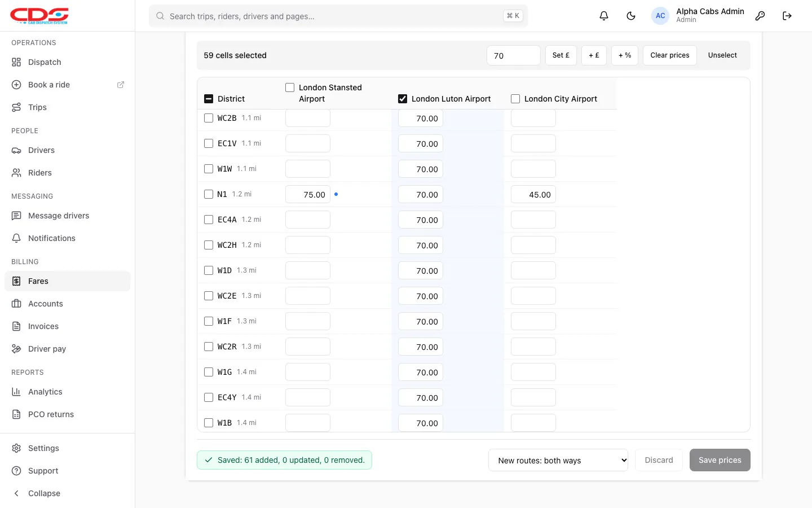The height and width of the screenshot is (508, 812).
Task: Click the Dispatch grid icon in sidebar
Action: (x=16, y=62)
